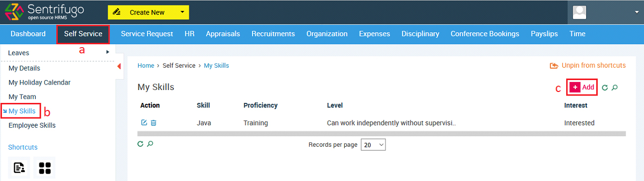Open the search icon beside Add

click(615, 88)
